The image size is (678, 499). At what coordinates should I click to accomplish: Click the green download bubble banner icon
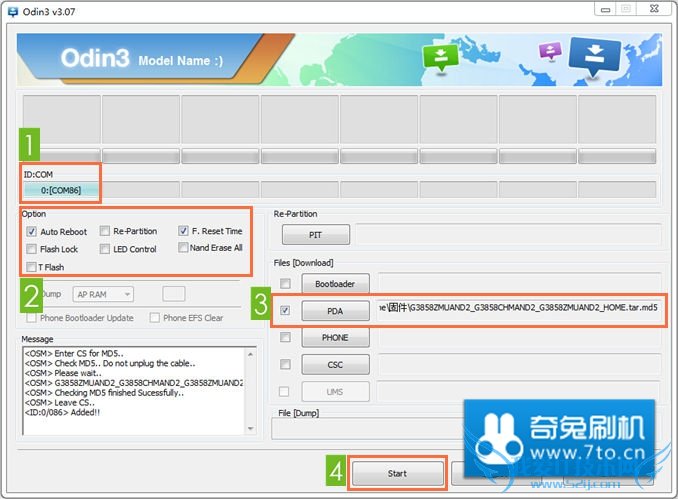440,58
